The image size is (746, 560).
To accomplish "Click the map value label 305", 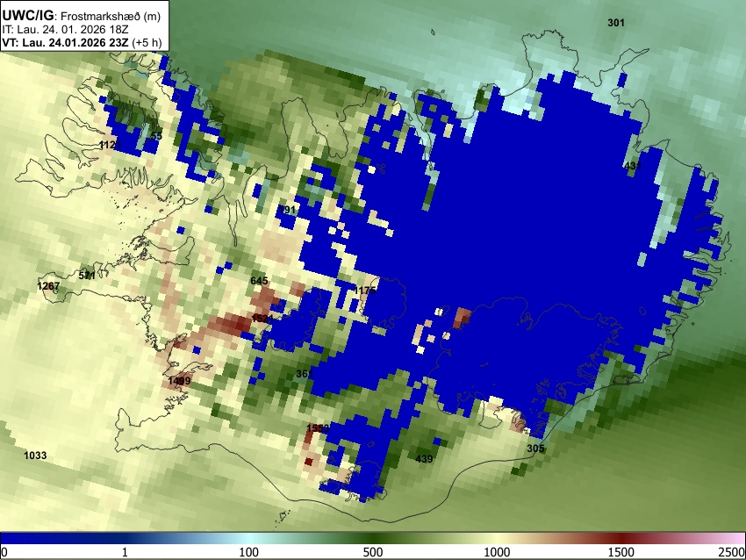I will pyautogui.click(x=535, y=449).
